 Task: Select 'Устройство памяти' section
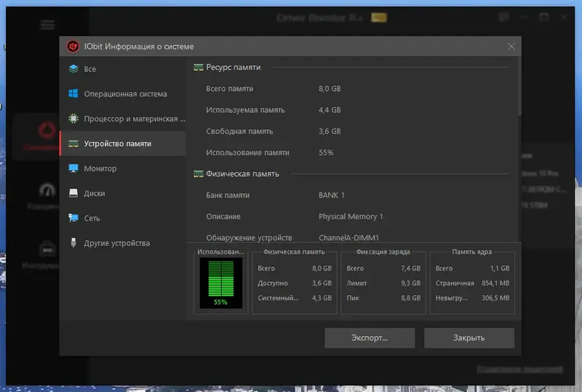pos(123,143)
